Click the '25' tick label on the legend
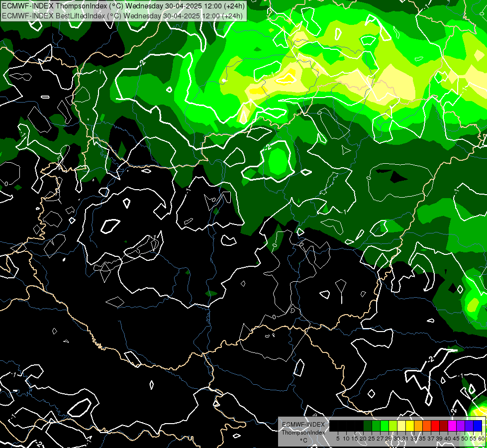Viewport: 487px width, 448px height. 372,439
